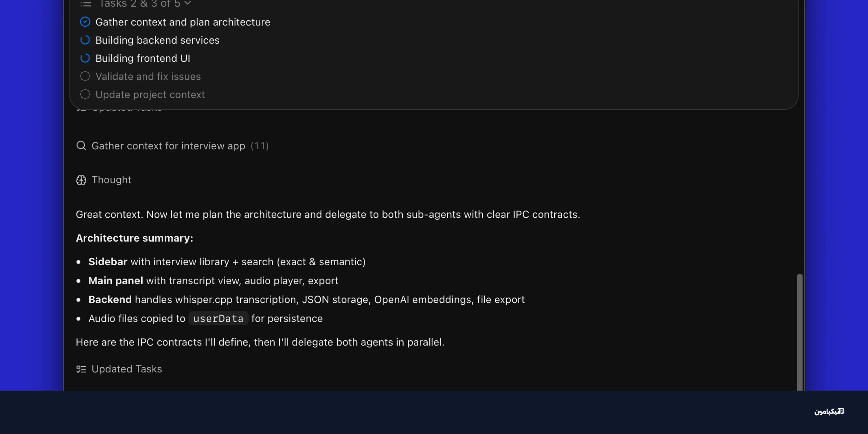Expand Gather context for interview app results
The height and width of the screenshot is (434, 868).
(168, 146)
